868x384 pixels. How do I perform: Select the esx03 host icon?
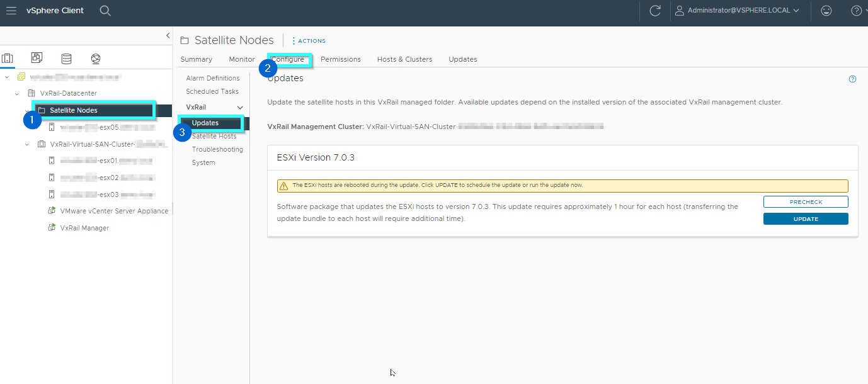[x=52, y=195]
